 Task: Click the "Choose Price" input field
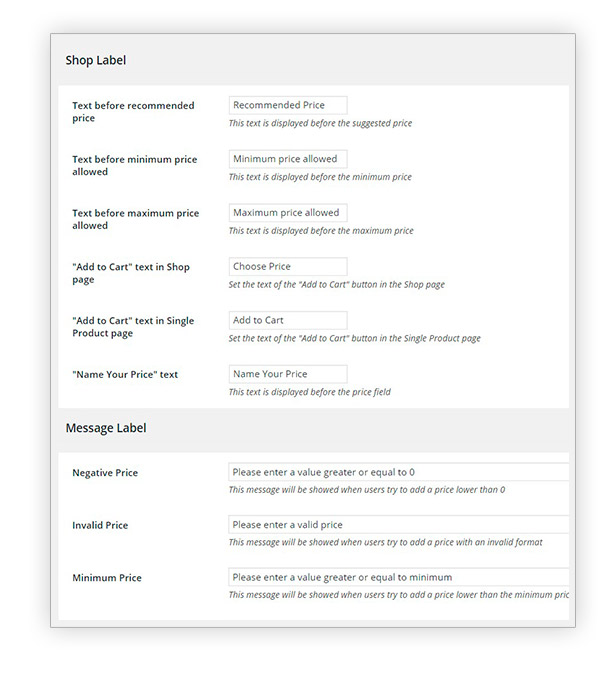pos(288,267)
